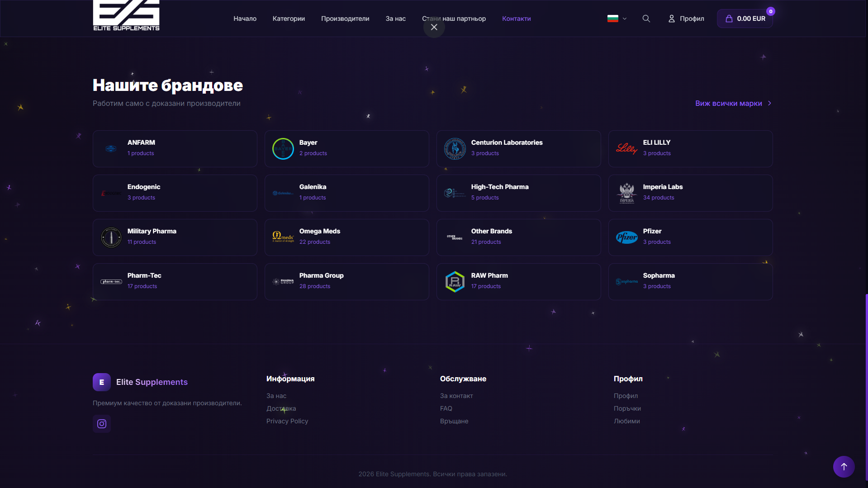Click the Pfizer blue logo

pyautogui.click(x=627, y=237)
